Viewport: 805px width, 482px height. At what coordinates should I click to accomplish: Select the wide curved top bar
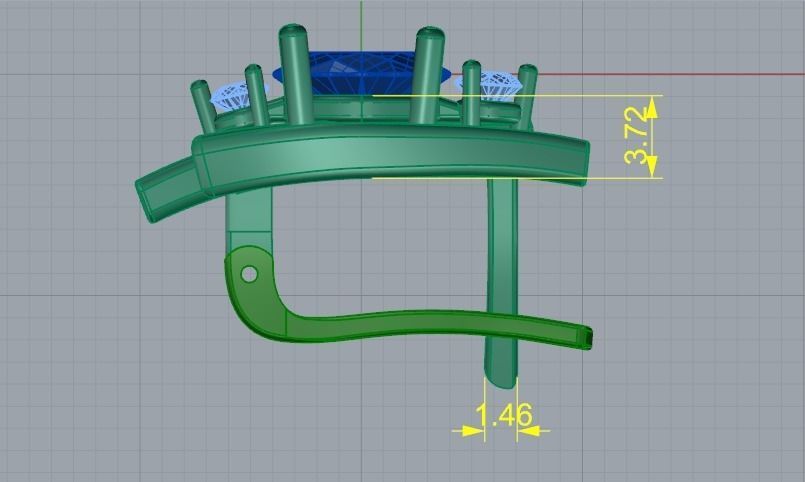[x=390, y=157]
